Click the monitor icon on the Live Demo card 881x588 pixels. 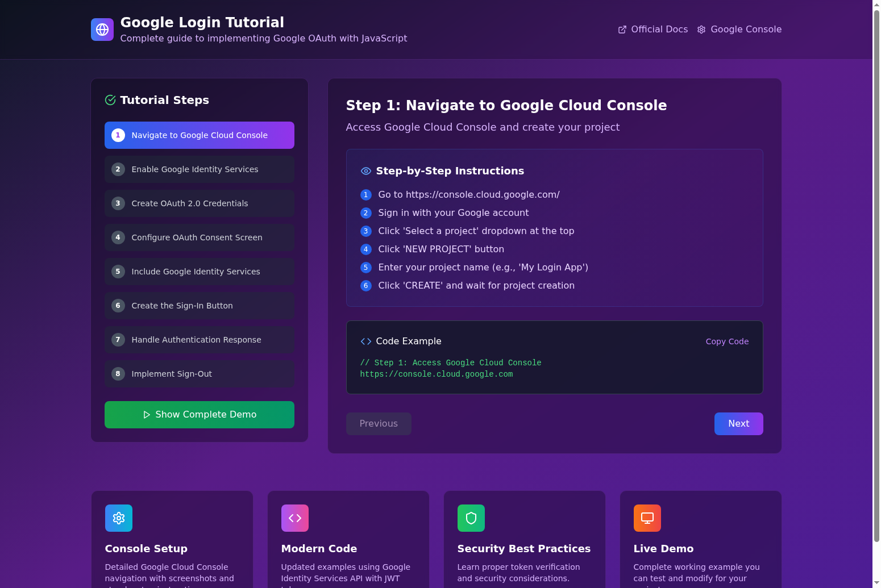[x=647, y=518]
